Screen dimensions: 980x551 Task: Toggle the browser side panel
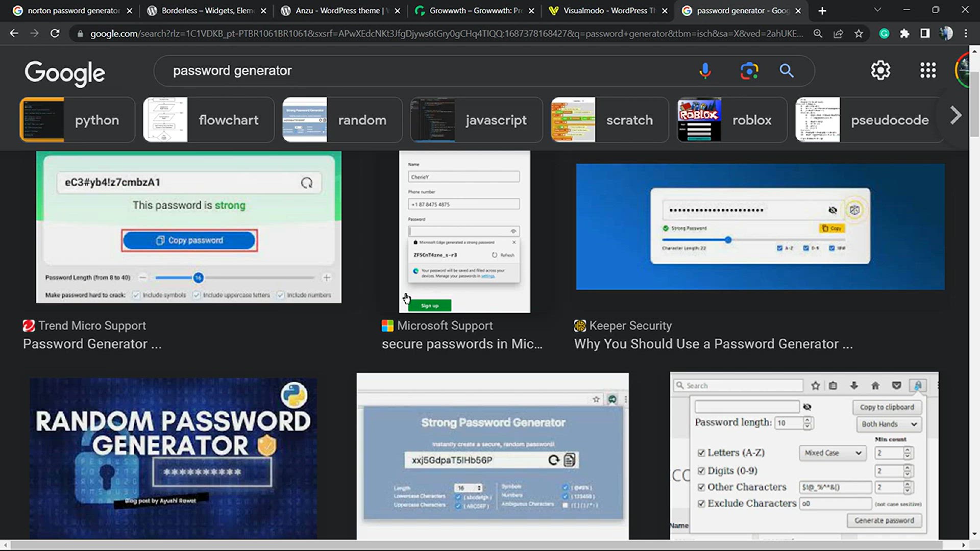pyautogui.click(x=925, y=33)
